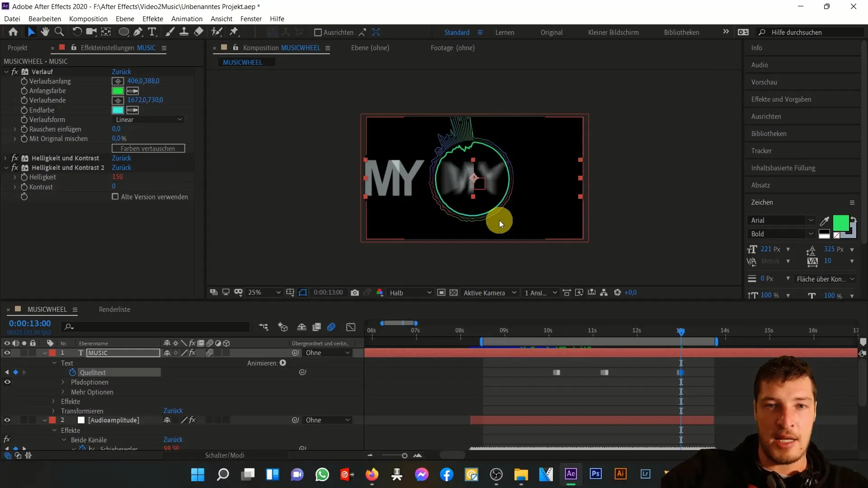
Task: Enable the Alte Version verwenden checkbox
Action: [x=115, y=197]
